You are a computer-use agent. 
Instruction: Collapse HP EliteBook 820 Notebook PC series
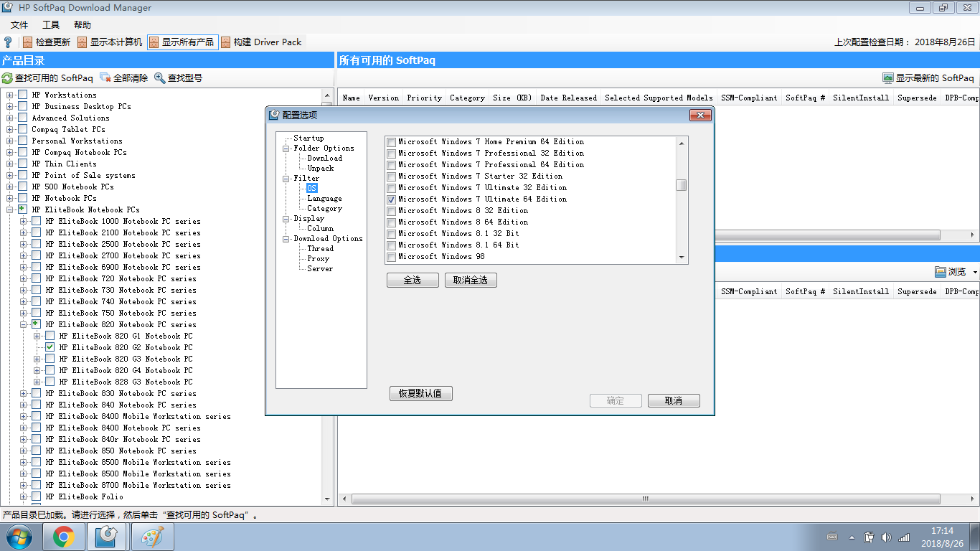click(x=24, y=324)
